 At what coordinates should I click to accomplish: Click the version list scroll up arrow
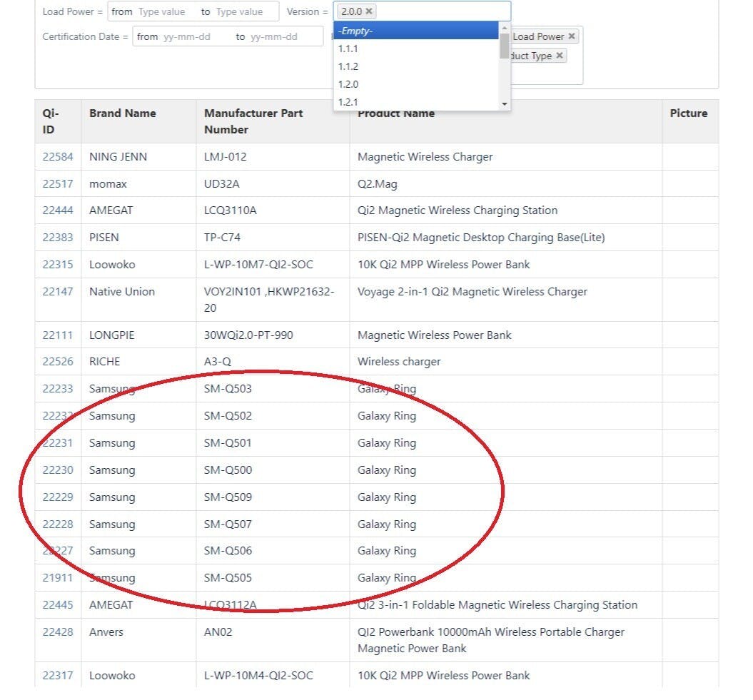(x=504, y=27)
